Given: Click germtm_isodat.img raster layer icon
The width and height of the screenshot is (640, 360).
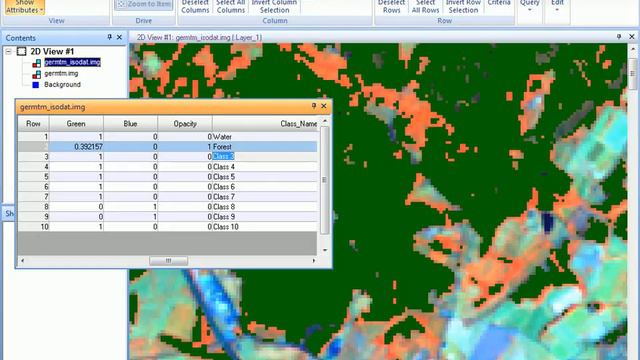Looking at the screenshot, I should tap(36, 62).
